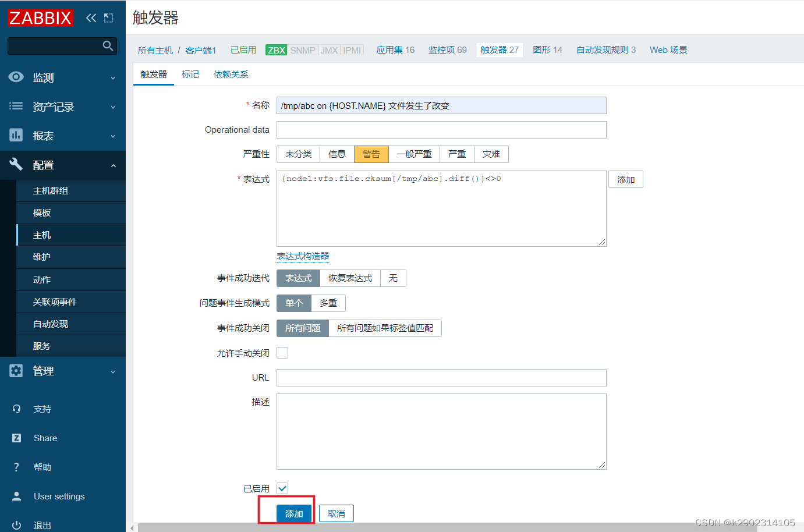
Task: Open 动作 in the sidebar
Action: [x=71, y=280]
